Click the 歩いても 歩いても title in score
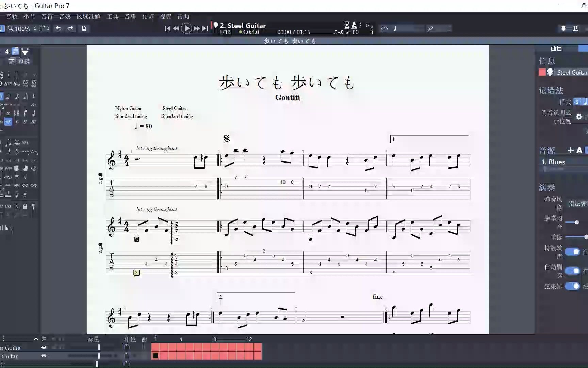The height and width of the screenshot is (368, 588). point(287,82)
